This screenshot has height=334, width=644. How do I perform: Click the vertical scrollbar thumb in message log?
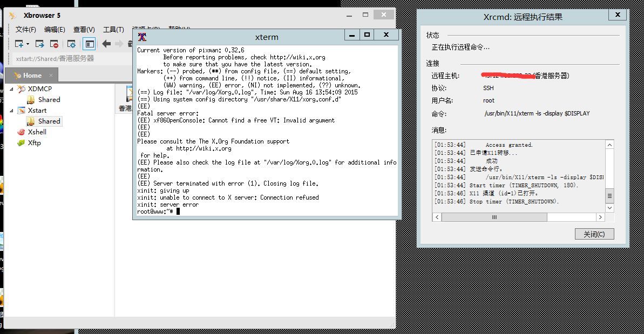[609, 196]
